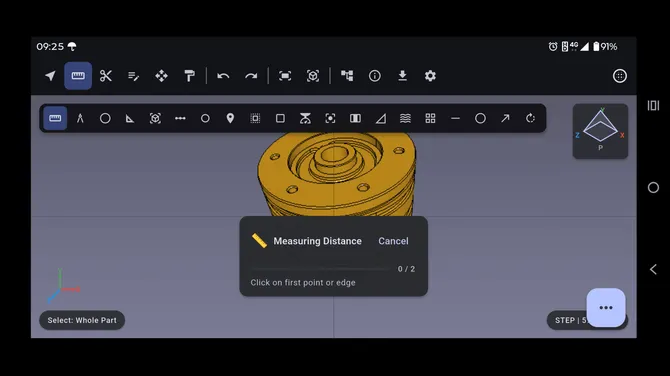Fit the view to screen icon
Screen dimensions: 670x376
pos(285,76)
